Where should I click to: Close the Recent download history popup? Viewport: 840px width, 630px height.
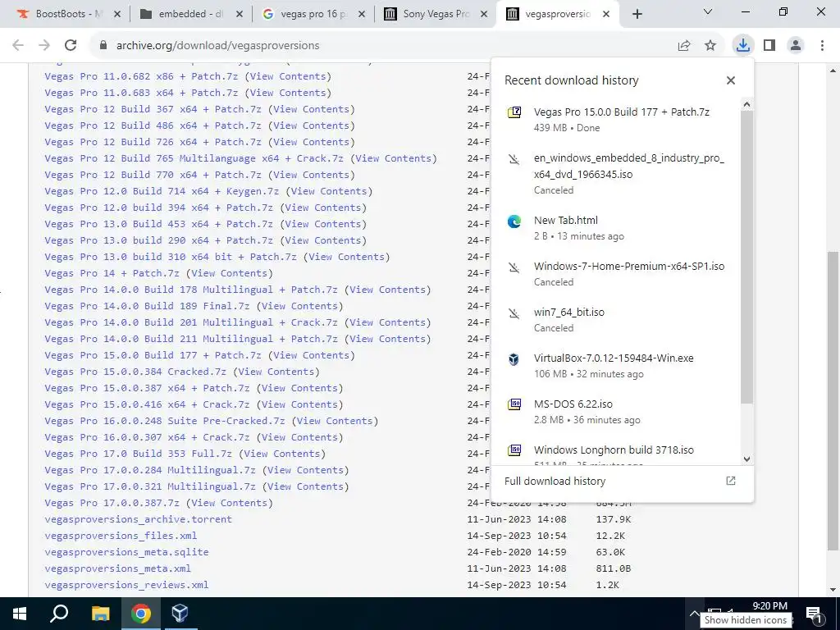(x=731, y=80)
